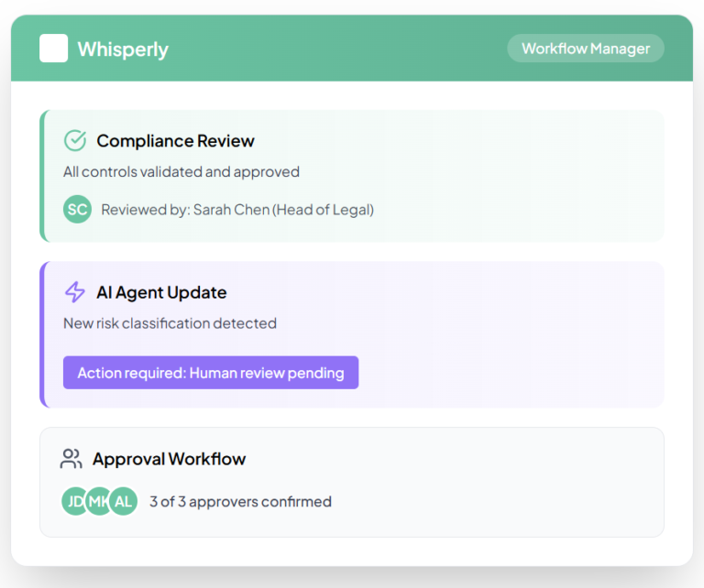Image resolution: width=704 pixels, height=588 pixels.
Task: Select the JD approver avatar
Action: click(x=72, y=501)
